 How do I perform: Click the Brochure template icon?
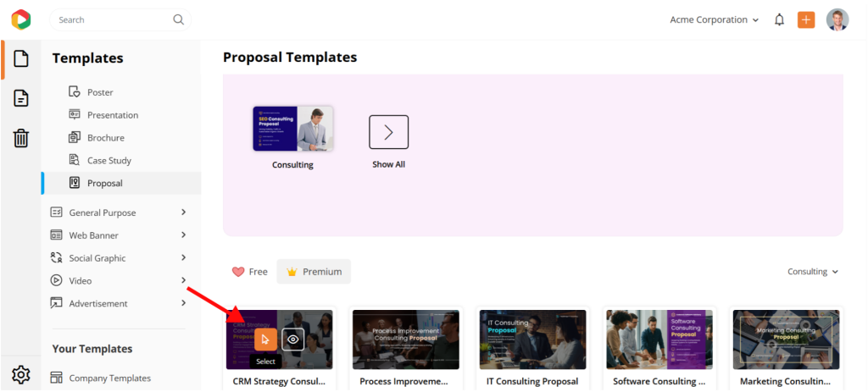click(x=75, y=137)
